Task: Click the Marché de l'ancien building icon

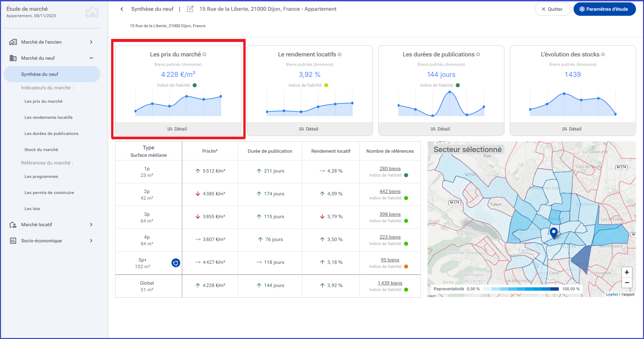Action: (x=13, y=42)
